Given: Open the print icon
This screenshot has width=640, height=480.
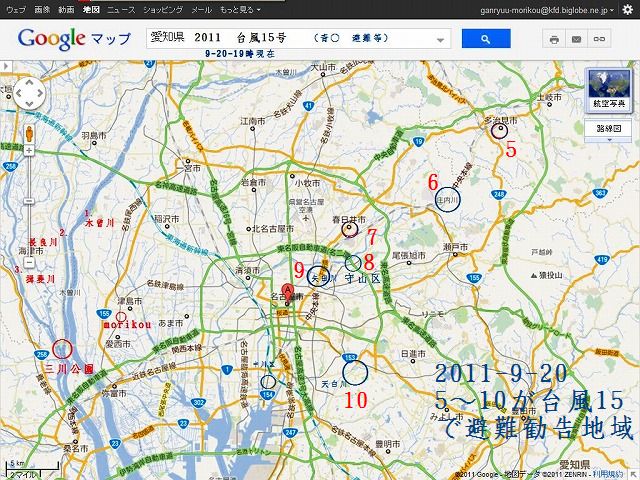Looking at the screenshot, I should point(554,40).
